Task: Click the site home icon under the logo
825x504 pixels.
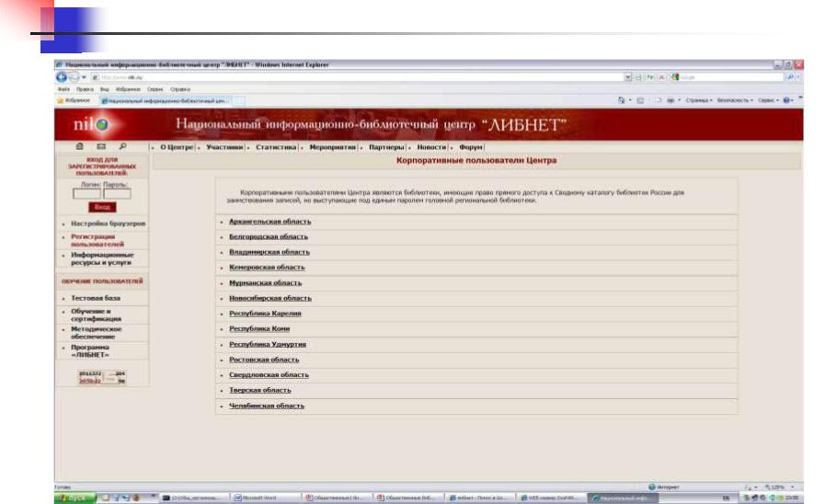Action: [79, 146]
